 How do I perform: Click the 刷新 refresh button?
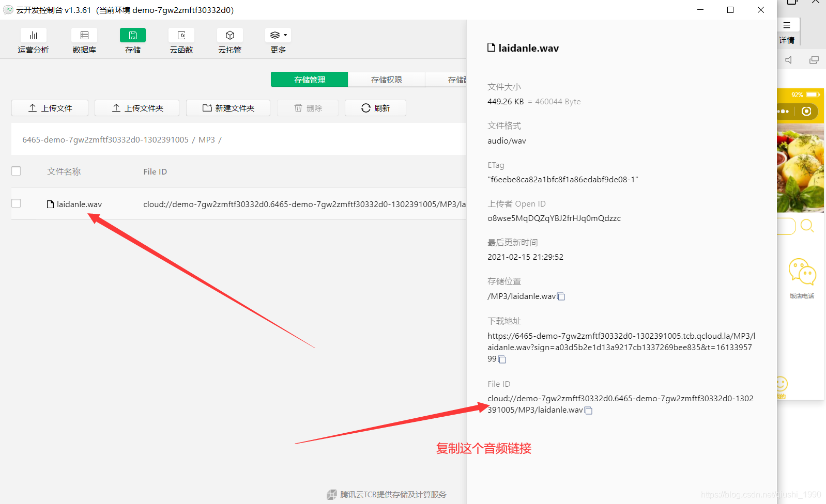tap(375, 108)
